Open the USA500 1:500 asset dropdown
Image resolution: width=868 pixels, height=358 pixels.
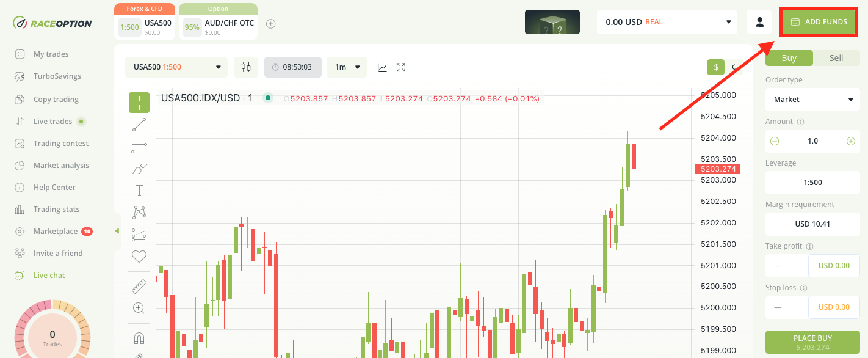[x=176, y=67]
